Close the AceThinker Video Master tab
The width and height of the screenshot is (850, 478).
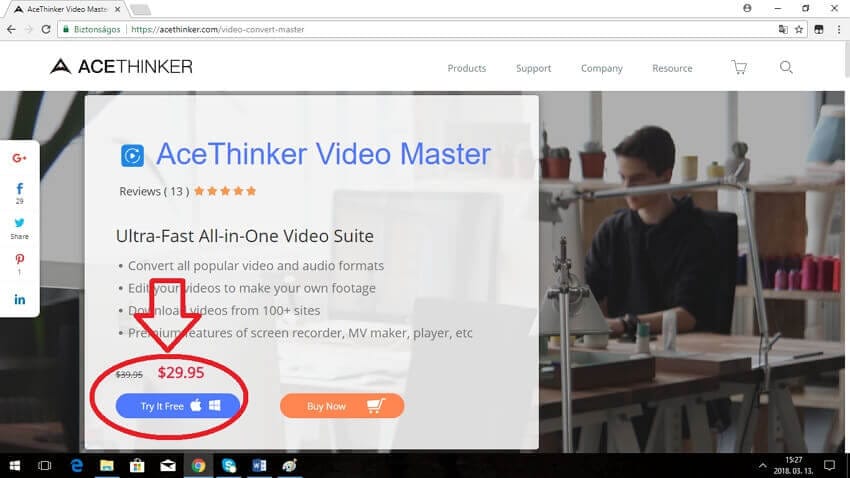click(117, 9)
